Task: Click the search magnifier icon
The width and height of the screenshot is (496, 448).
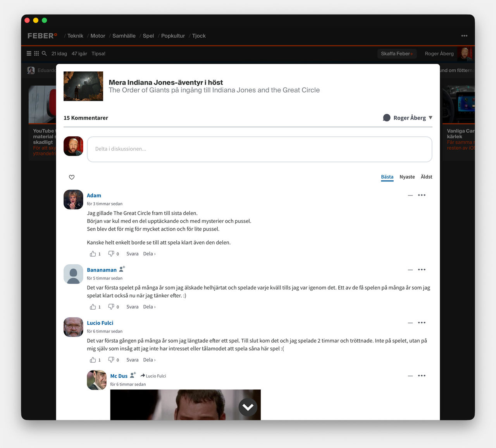Action: point(44,53)
